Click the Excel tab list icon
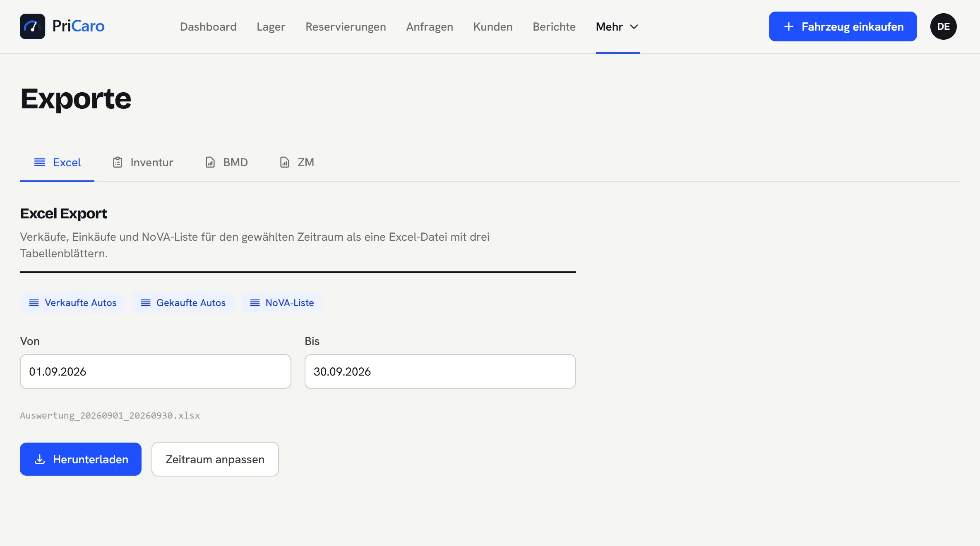Screen dimensions: 980x546 click(40, 162)
